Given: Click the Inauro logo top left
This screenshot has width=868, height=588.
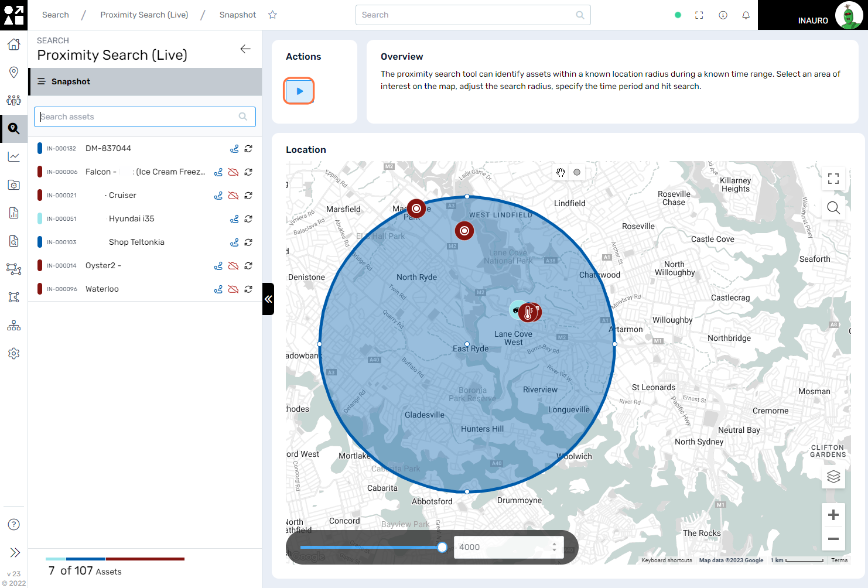Looking at the screenshot, I should tap(13, 15).
